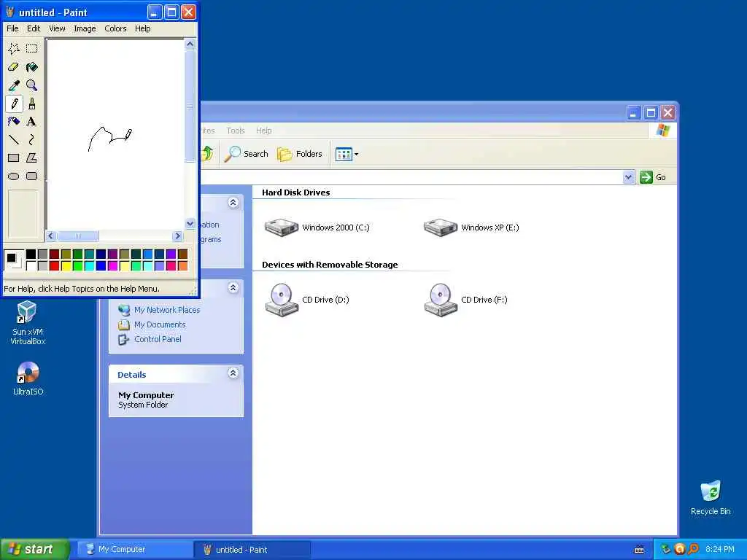The height and width of the screenshot is (560, 747).
Task: Click the 8:24 PM system clock
Action: 720,549
